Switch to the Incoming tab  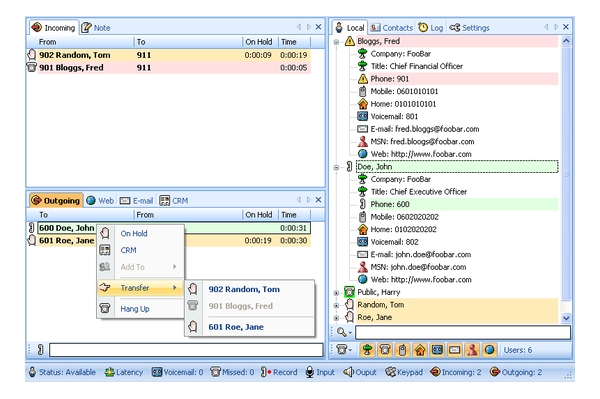click(54, 28)
